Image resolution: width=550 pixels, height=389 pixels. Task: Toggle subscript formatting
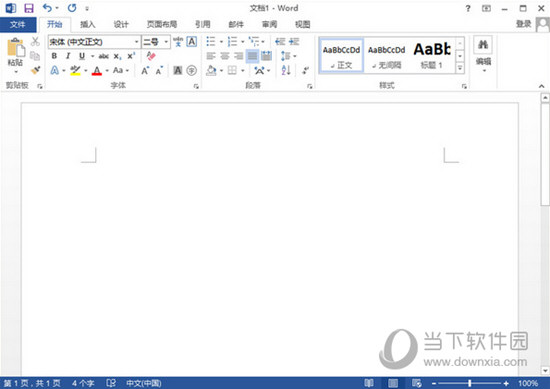(x=118, y=56)
